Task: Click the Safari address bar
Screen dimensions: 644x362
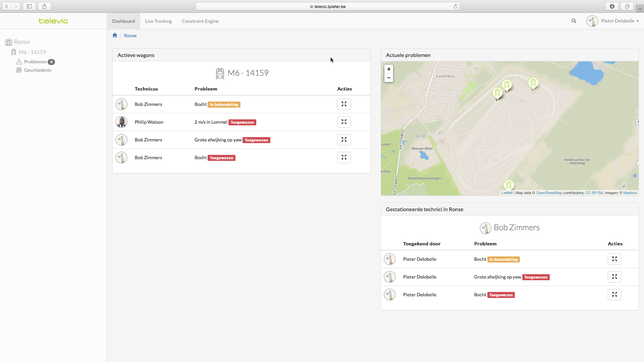Action: 328,6
